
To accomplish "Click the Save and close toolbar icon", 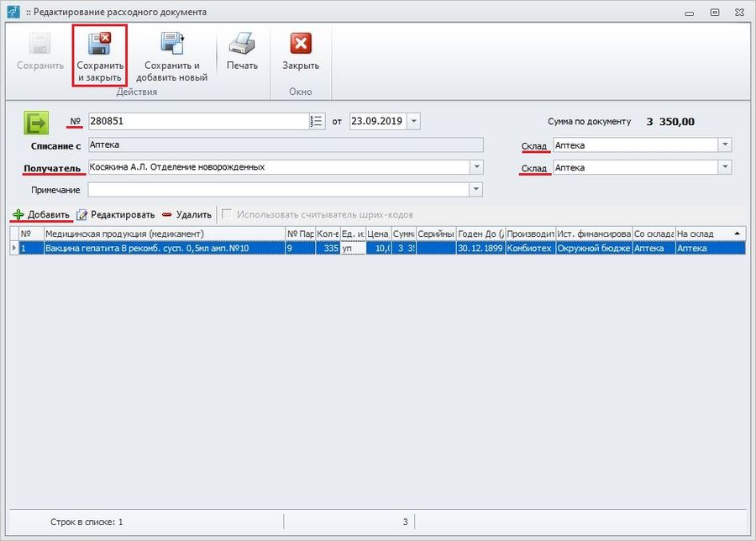I will 100,45.
